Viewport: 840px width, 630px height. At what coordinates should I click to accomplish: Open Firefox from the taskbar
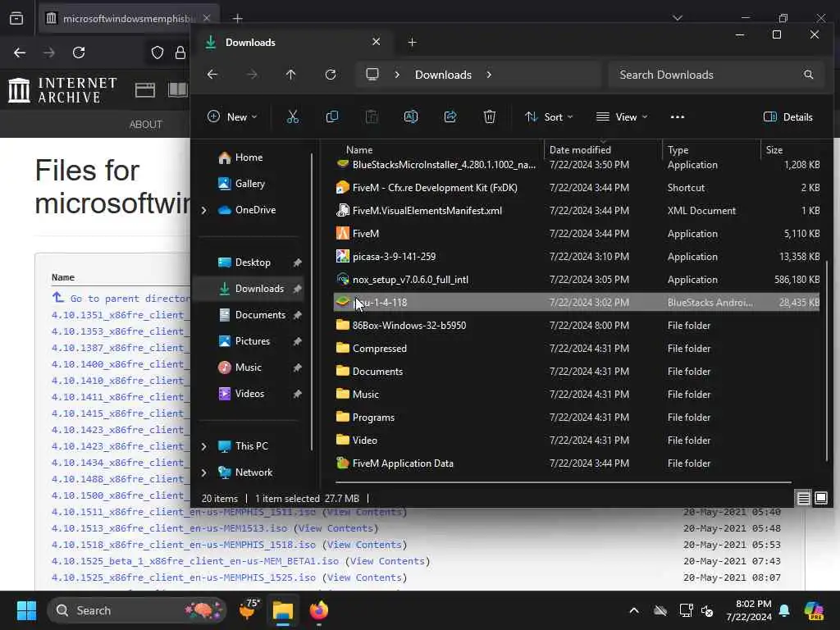(x=319, y=610)
